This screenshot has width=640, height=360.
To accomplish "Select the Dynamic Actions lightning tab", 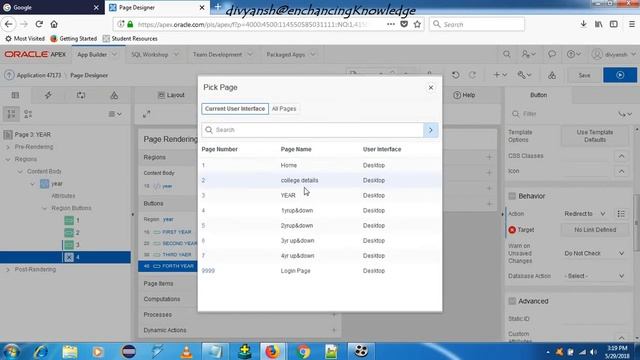I will pyautogui.click(x=48, y=95).
